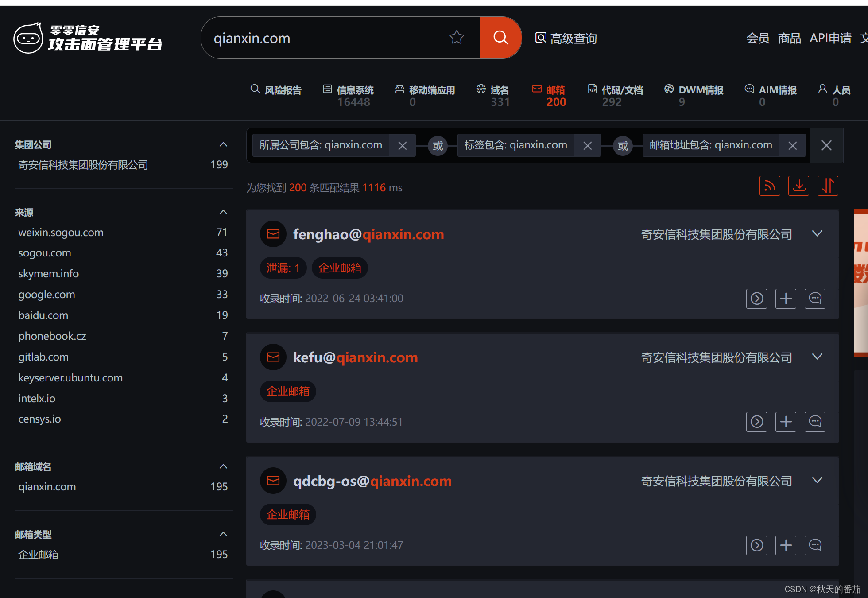Open the sort order icon beside download
The height and width of the screenshot is (598, 868).
coord(828,186)
